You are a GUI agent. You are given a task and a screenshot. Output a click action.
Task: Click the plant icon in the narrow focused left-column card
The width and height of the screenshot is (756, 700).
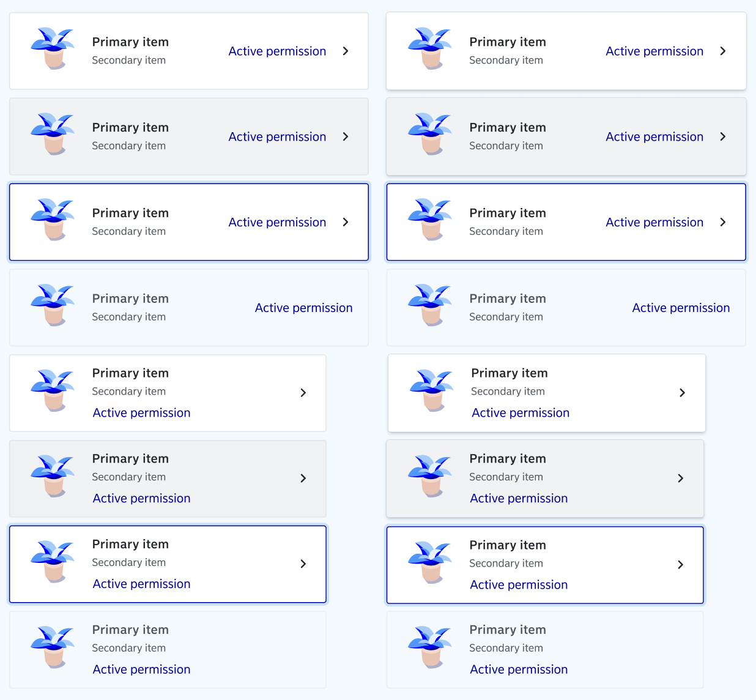[x=53, y=562]
